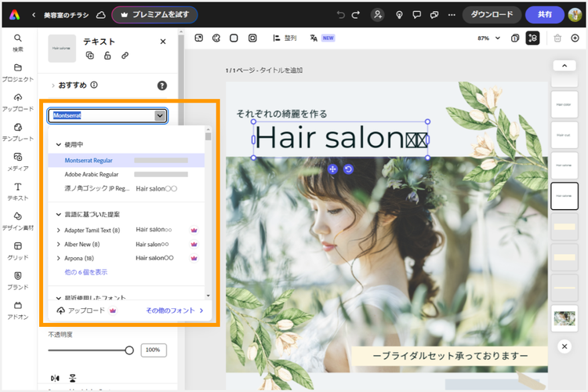Click the ダウンロード button

point(492,15)
